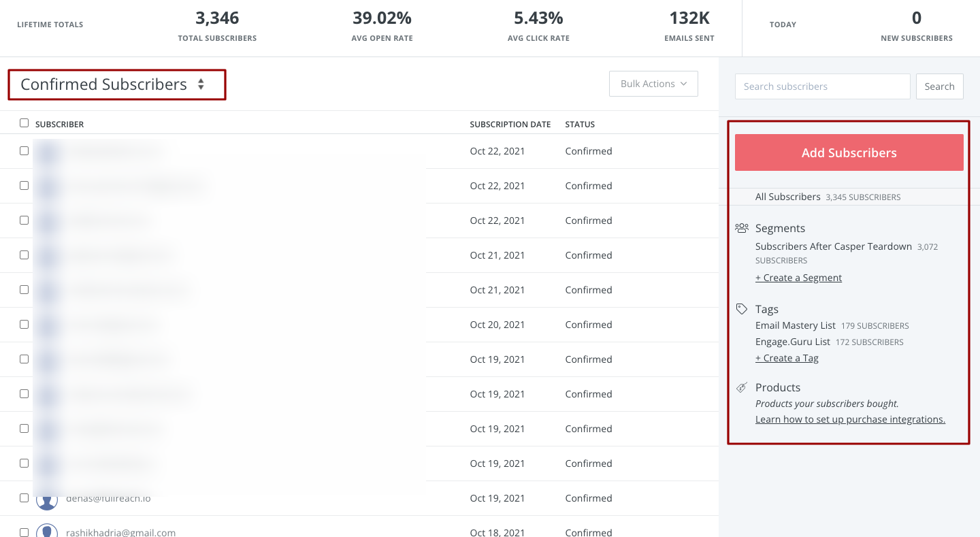Screen dimensions: 980x537
Task: Show All Subscribers list in sidebar
Action: (787, 197)
